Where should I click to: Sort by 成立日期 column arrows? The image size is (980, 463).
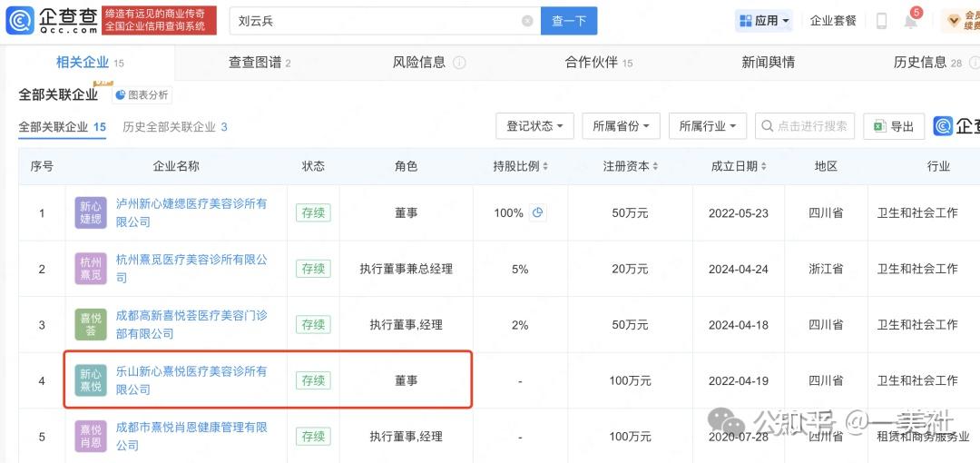(x=763, y=167)
